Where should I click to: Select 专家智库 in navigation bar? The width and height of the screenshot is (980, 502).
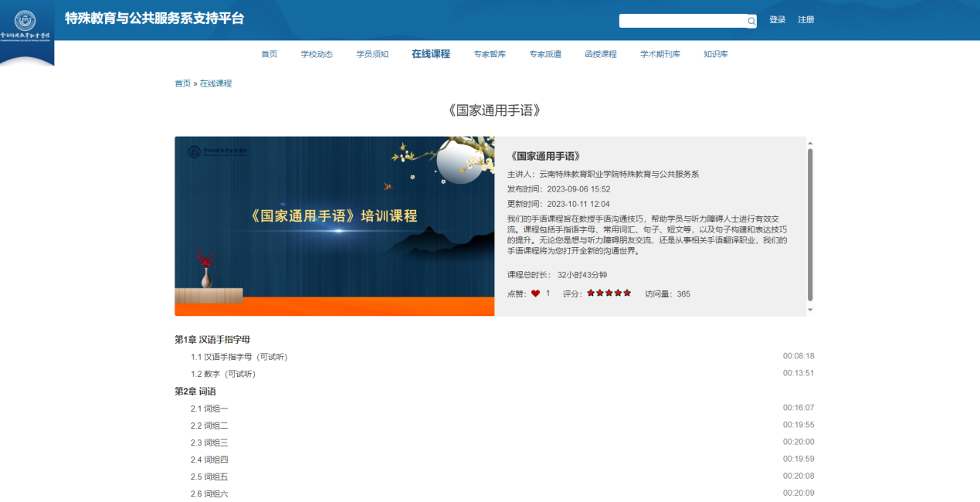(x=490, y=54)
